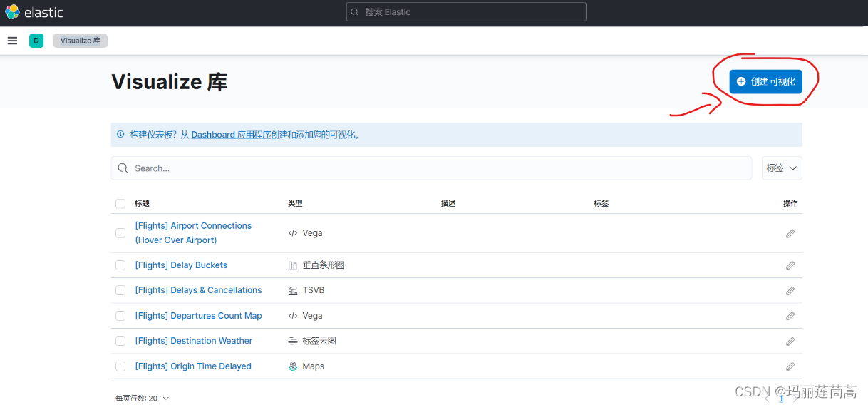Open [Flights] Origin Time Delayed link

point(193,366)
